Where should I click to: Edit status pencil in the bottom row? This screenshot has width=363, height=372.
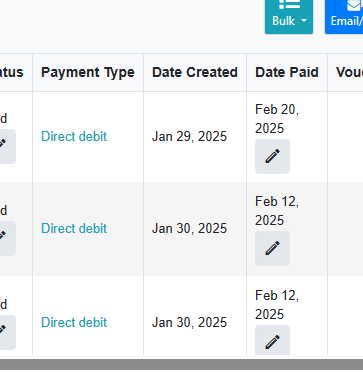pos(7,332)
